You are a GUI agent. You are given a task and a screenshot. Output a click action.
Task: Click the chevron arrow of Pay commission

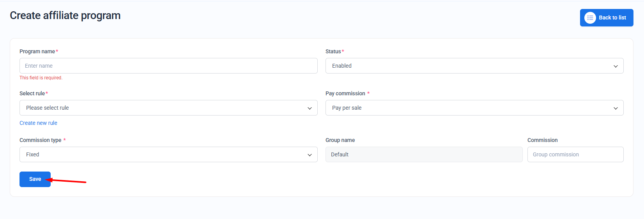(616, 108)
